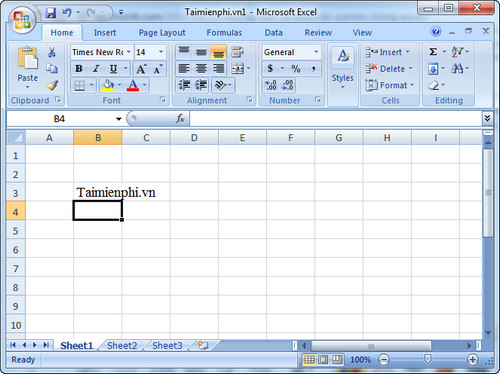
Task: Open the Page Layout tab
Action: click(162, 32)
